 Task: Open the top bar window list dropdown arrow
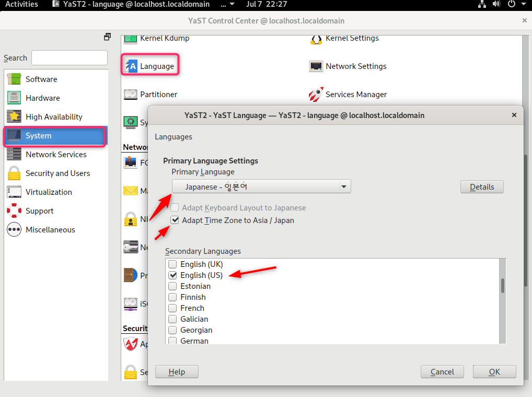[x=232, y=4]
